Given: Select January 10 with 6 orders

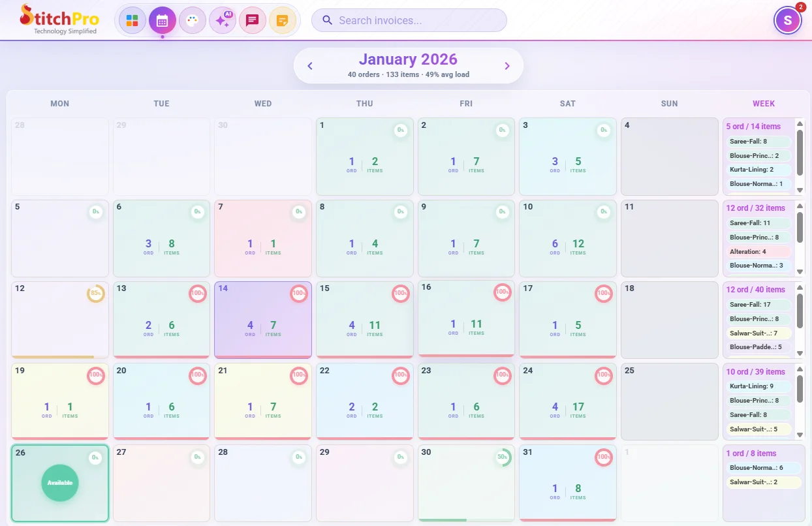Looking at the screenshot, I should [568, 238].
